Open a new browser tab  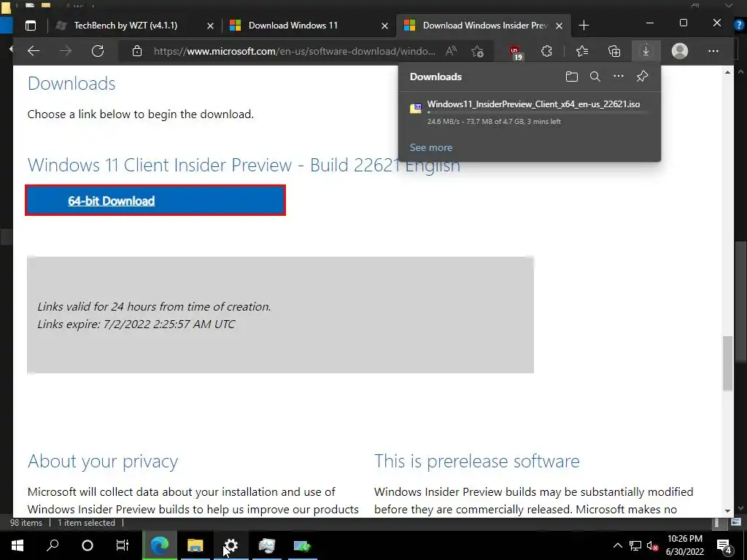[x=584, y=26]
